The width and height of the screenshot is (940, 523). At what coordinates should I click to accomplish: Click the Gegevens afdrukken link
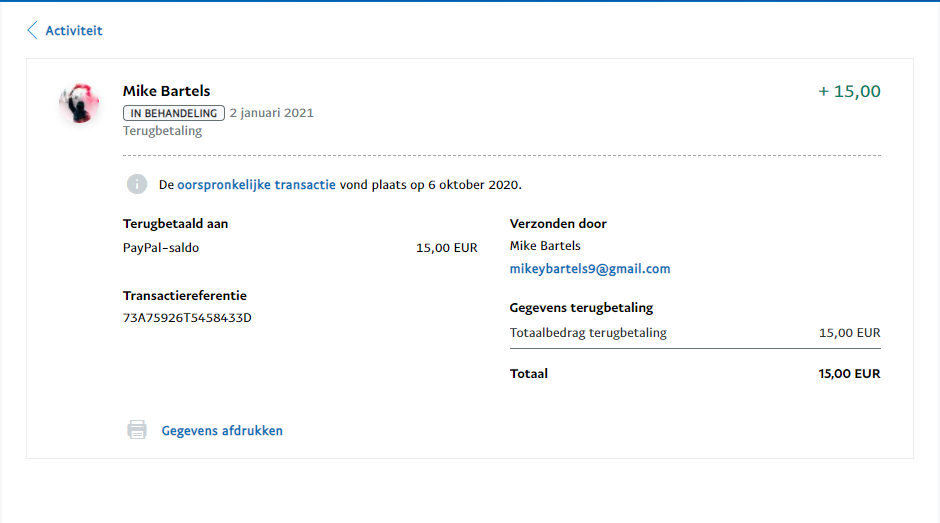(x=222, y=431)
